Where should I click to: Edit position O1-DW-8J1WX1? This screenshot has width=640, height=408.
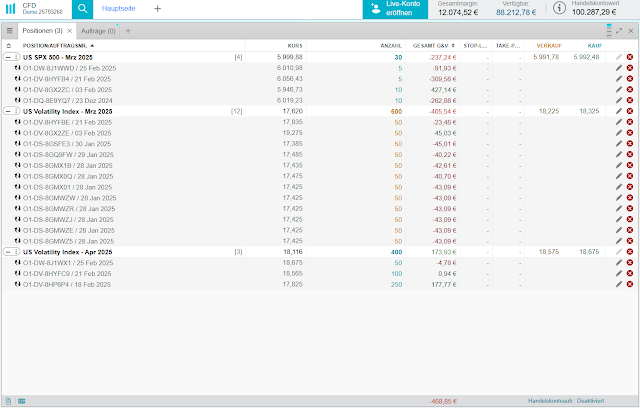click(x=619, y=262)
